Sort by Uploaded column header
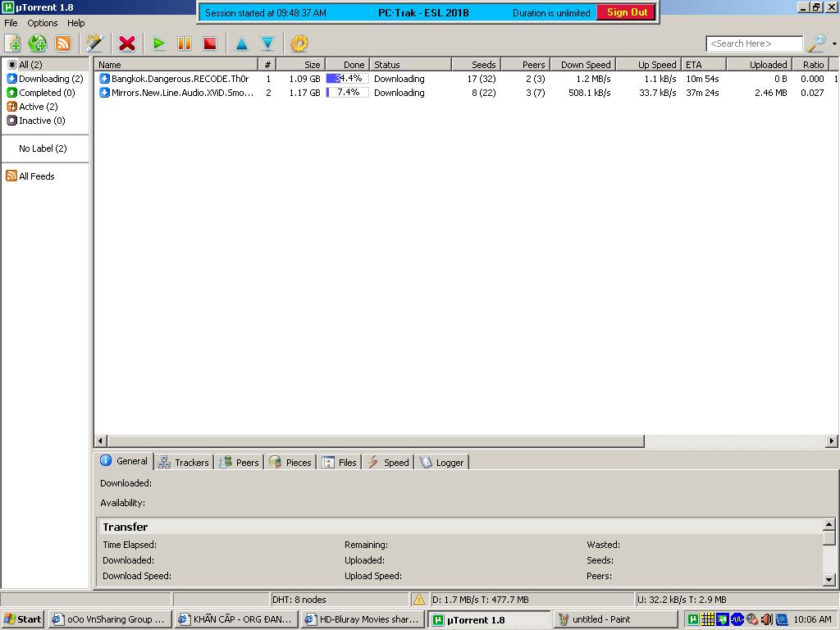The image size is (840, 630). tap(759, 65)
